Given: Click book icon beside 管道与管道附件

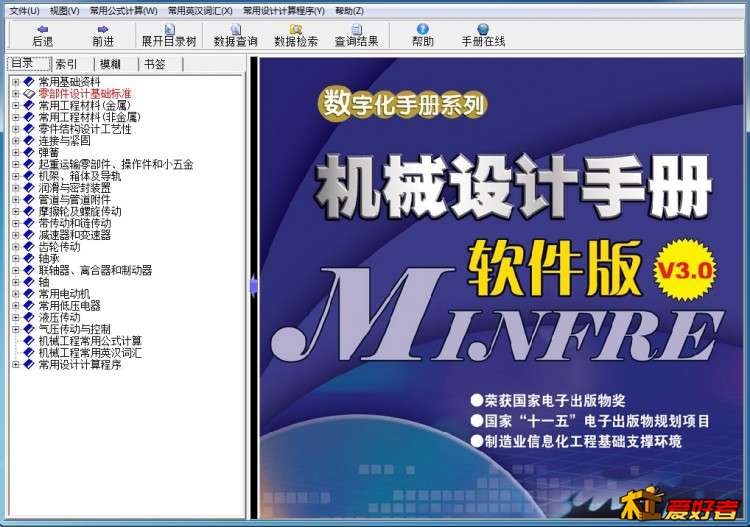Looking at the screenshot, I should (29, 199).
